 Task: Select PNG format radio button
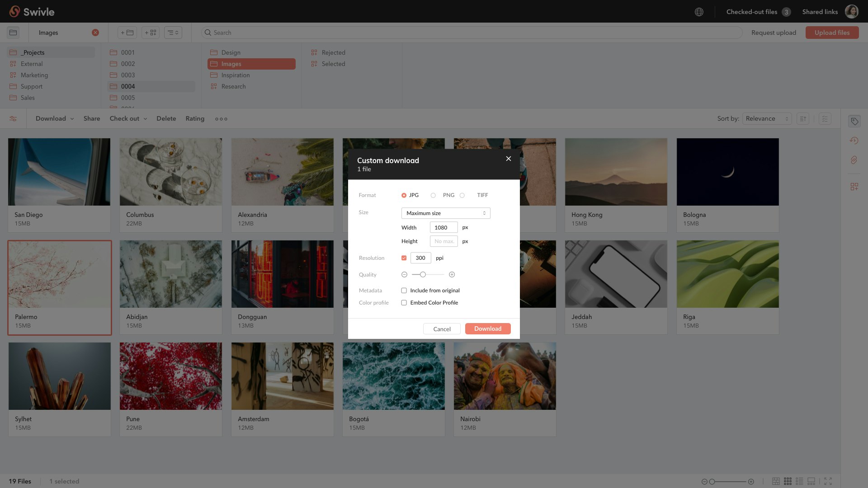coord(433,196)
